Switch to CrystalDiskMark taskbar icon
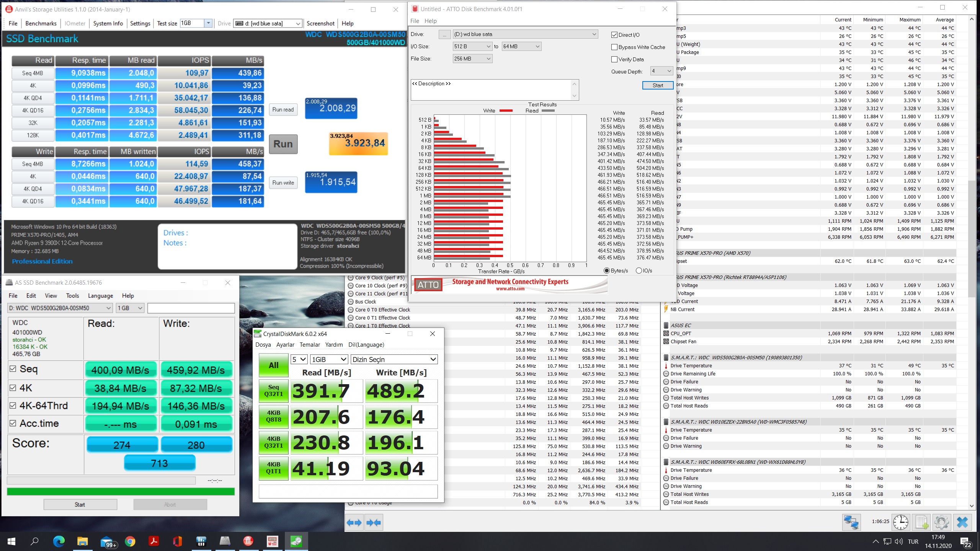 296,541
